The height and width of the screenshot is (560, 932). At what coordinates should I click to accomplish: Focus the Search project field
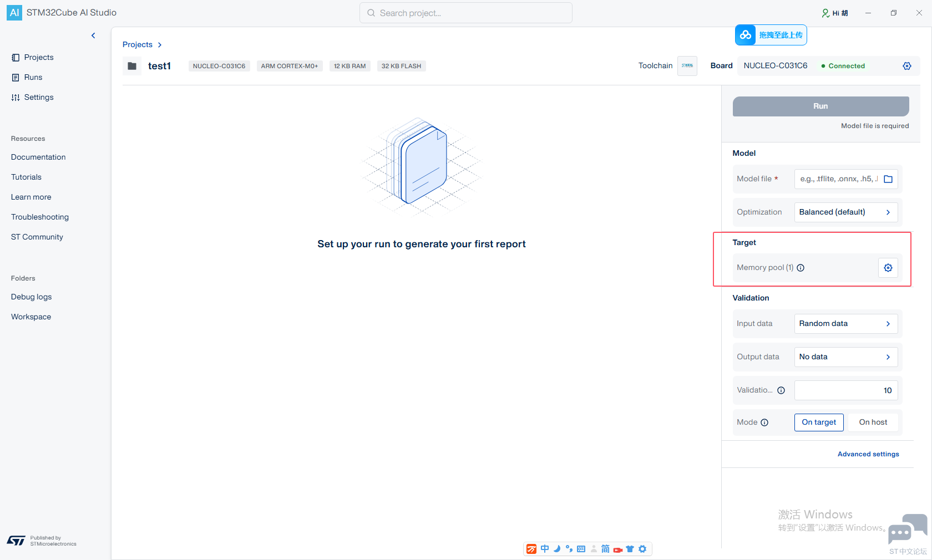click(466, 13)
